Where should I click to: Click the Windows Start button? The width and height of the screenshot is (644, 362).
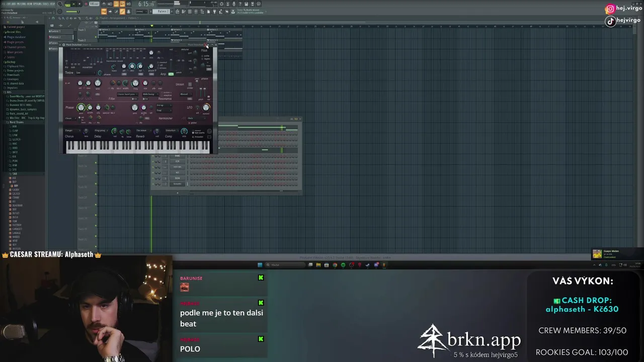click(260, 265)
